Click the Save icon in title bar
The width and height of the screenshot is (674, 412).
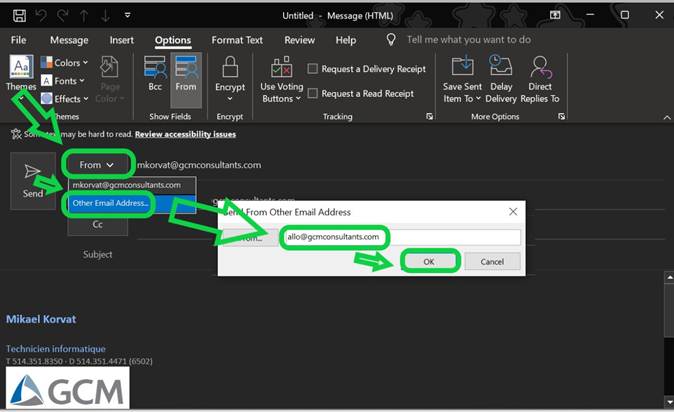(19, 16)
